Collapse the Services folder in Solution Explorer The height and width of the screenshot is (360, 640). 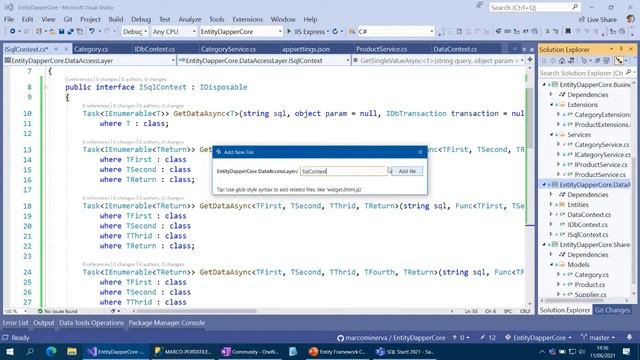coord(551,135)
